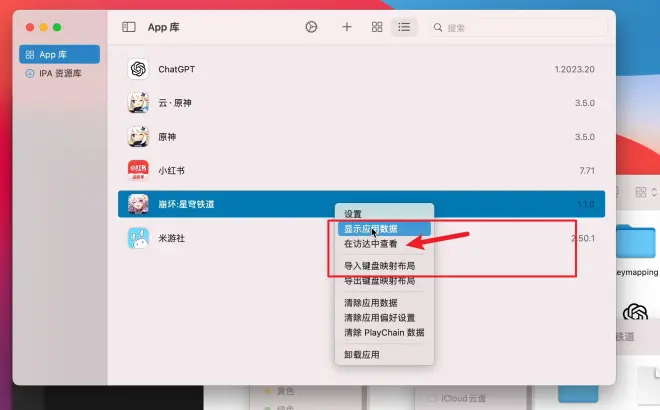Switch to grid view layout
This screenshot has height=410, width=660.
coord(377,27)
